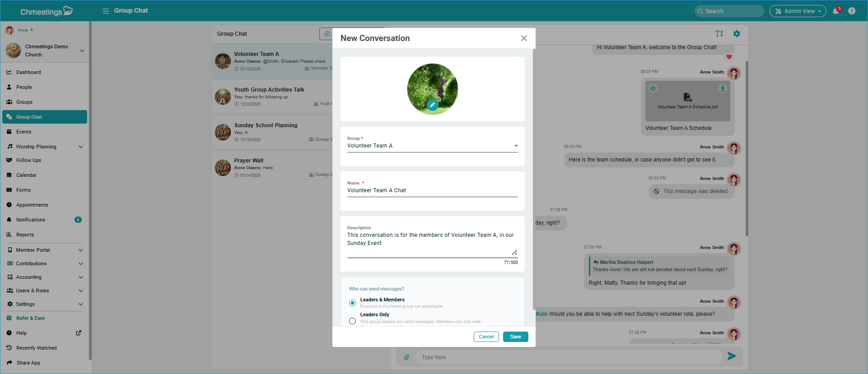Screen dimensions: 868x374
Task: Click the paperclip attachment icon
Action: [x=406, y=357]
